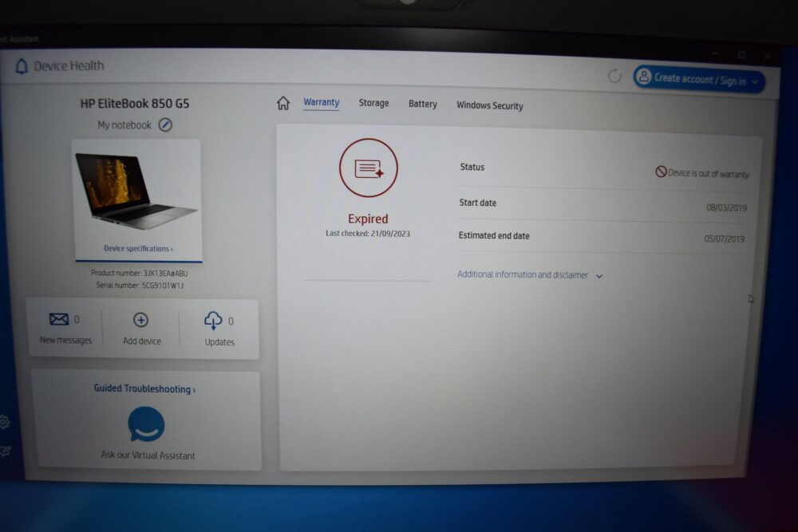Go to the Home tab icon
The image size is (798, 532).
(x=283, y=103)
